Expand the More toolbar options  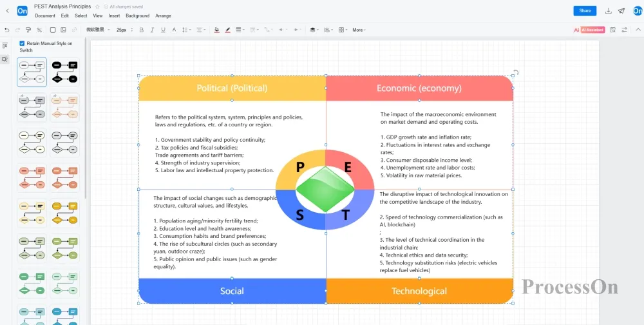[x=359, y=30]
